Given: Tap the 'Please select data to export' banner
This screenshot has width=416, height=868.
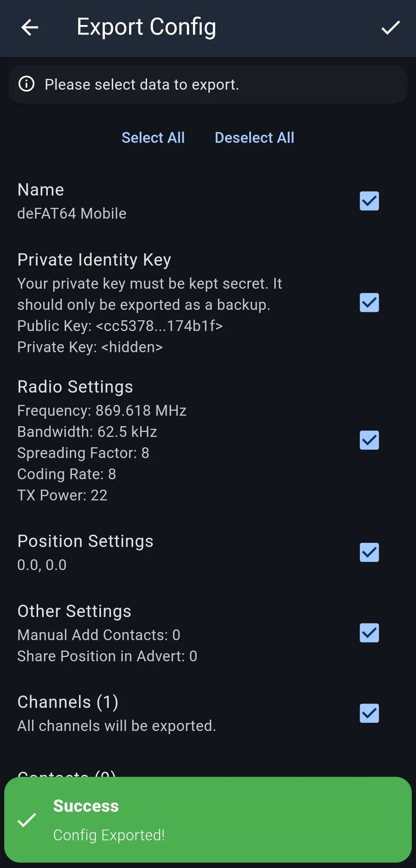Looking at the screenshot, I should [x=208, y=84].
